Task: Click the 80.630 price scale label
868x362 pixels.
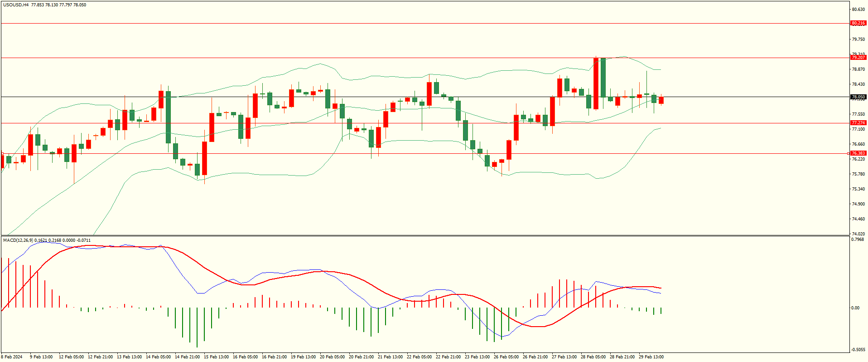Action: coord(858,10)
